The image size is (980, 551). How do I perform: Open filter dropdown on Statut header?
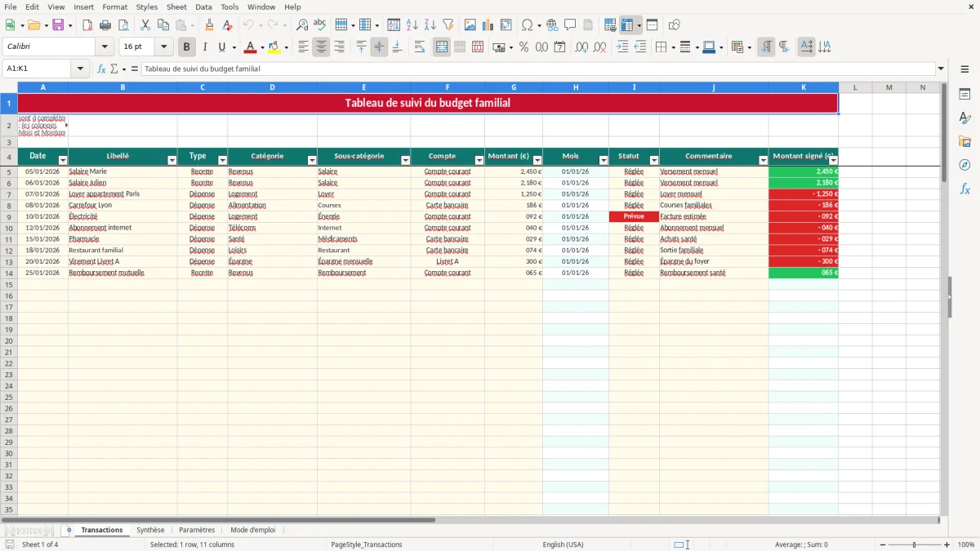[654, 160]
